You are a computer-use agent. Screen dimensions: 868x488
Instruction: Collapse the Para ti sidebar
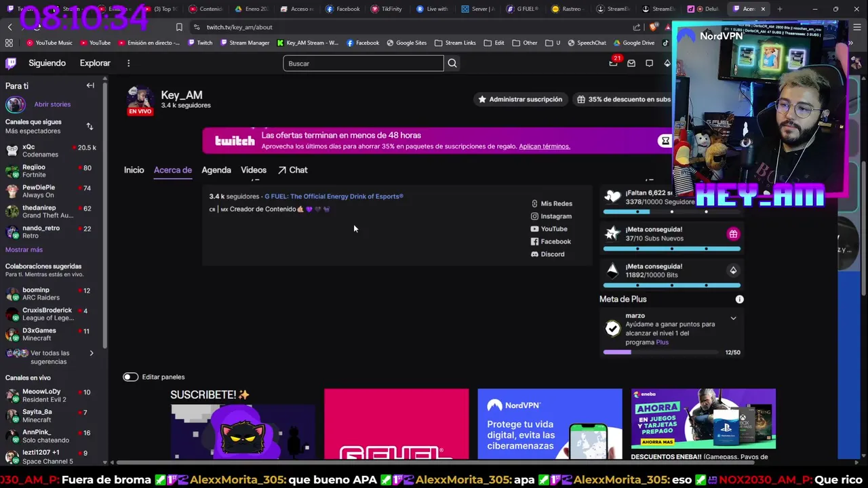tap(90, 85)
